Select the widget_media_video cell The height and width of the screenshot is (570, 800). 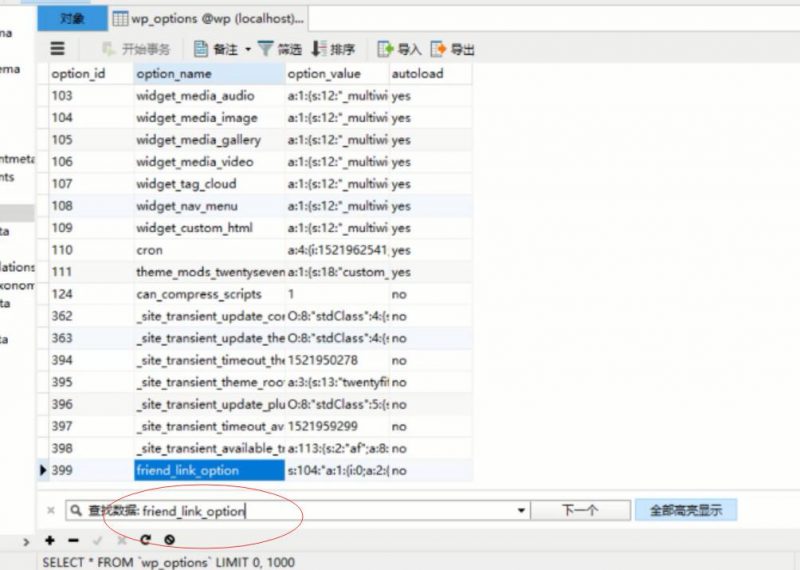click(209, 162)
